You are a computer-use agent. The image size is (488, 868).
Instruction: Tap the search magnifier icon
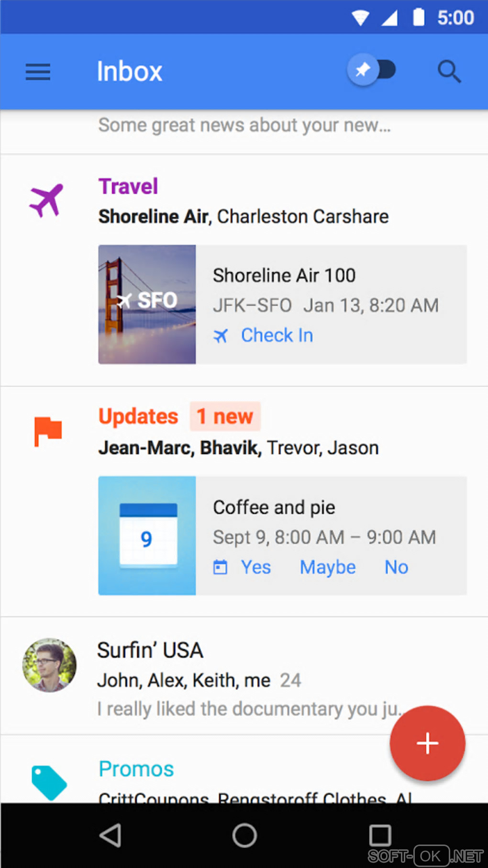[x=449, y=72]
